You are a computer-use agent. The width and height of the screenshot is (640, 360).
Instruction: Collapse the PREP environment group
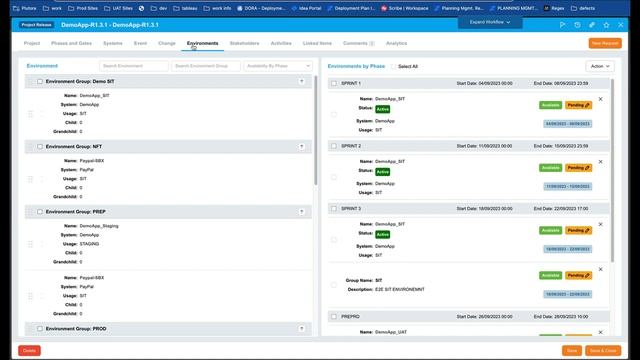302,212
